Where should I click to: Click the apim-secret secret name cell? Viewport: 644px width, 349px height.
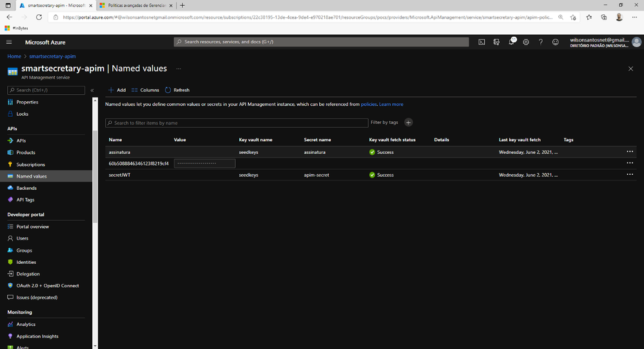(x=317, y=175)
